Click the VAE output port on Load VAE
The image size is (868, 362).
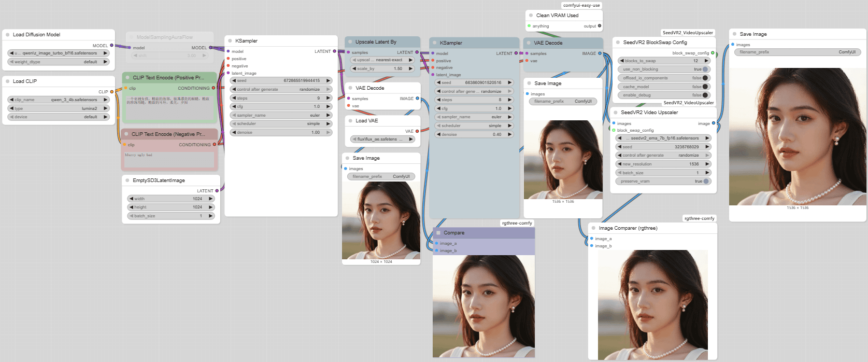click(x=417, y=131)
